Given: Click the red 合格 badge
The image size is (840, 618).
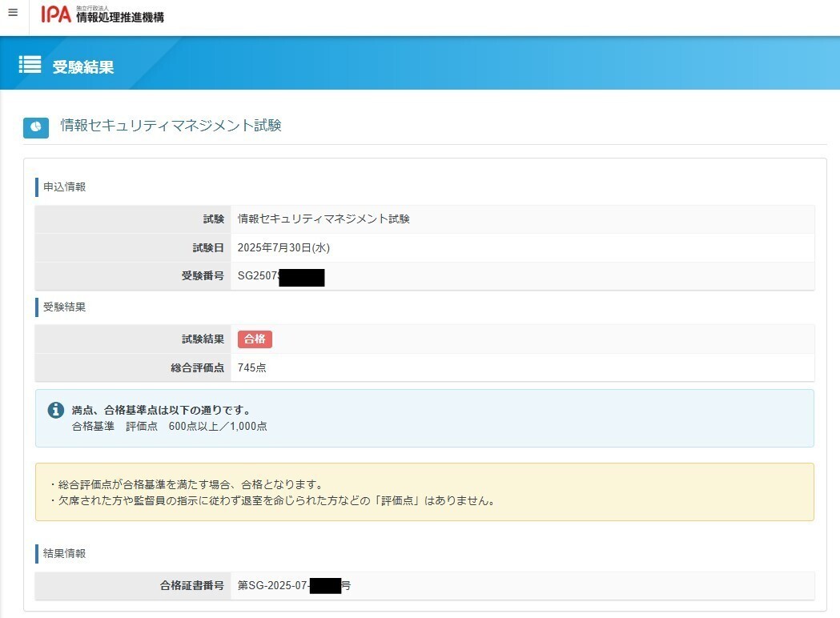Looking at the screenshot, I should 255,339.
